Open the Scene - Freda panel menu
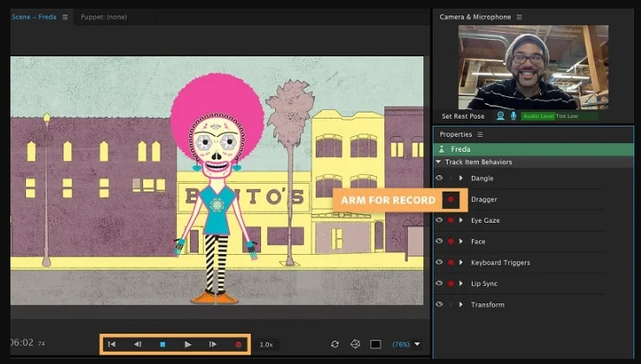The height and width of the screenshot is (364, 641). pyautogui.click(x=65, y=17)
